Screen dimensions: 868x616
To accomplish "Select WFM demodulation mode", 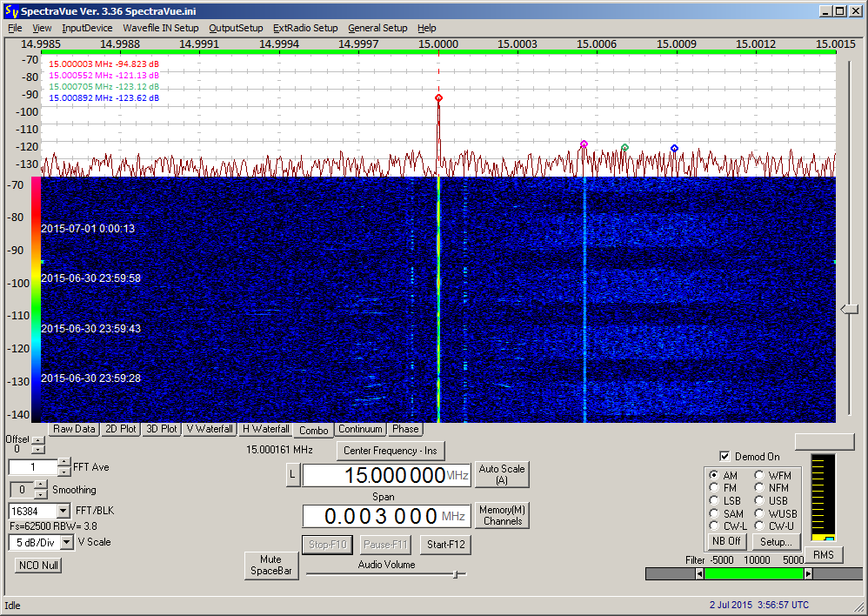I will [x=759, y=475].
